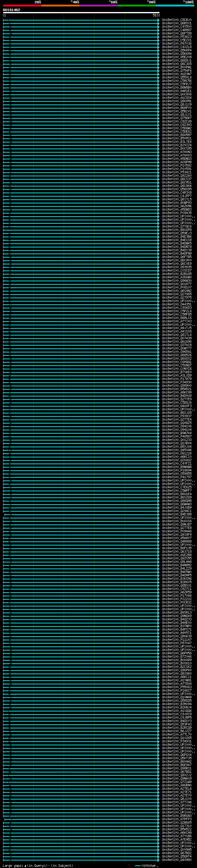This screenshot has height=868, width=197.
Task: Select label UniRef100_C4XZL8
Action: coord(176,47)
